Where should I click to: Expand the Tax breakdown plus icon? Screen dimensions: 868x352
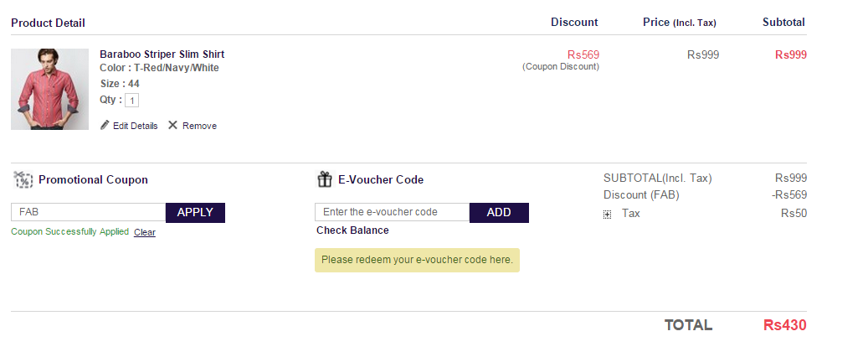[608, 215]
